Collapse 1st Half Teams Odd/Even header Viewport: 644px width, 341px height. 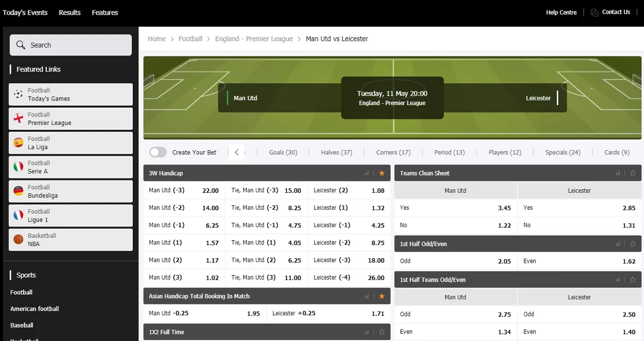tap(518, 280)
